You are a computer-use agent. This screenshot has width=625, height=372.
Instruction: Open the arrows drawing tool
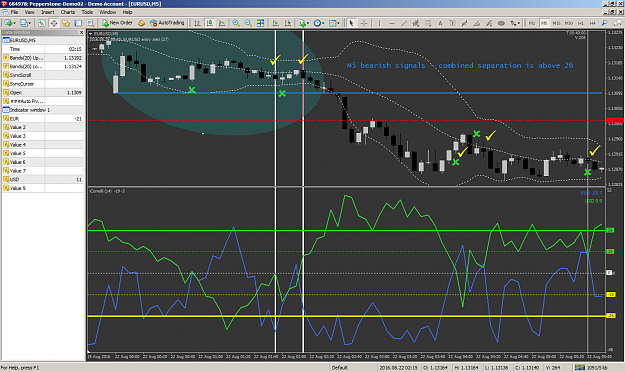click(513, 23)
